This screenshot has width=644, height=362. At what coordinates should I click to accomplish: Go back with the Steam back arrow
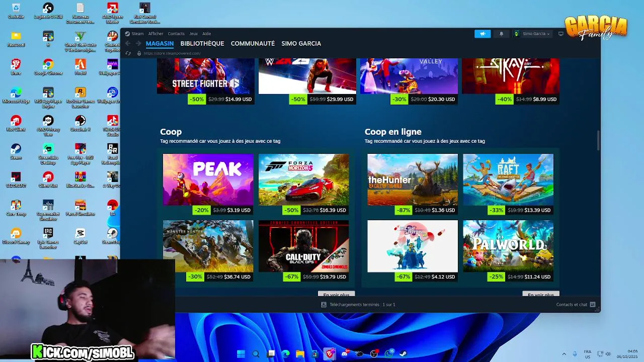pyautogui.click(x=128, y=44)
